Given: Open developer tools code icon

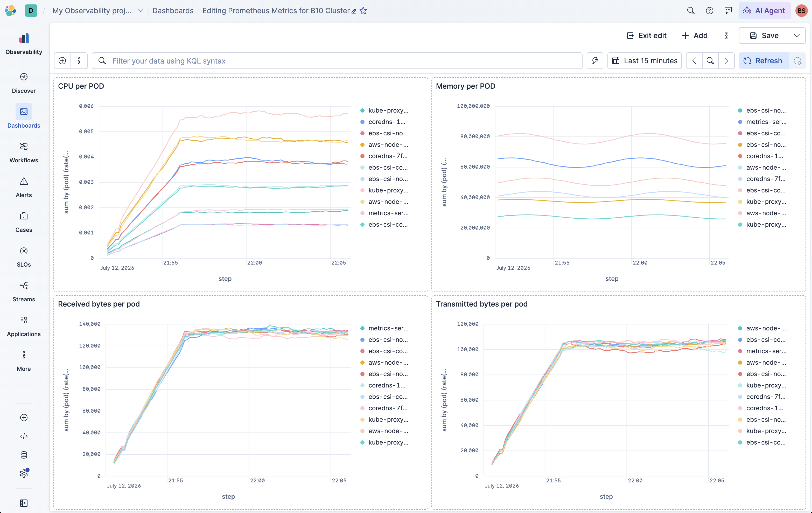Looking at the screenshot, I should click(24, 436).
